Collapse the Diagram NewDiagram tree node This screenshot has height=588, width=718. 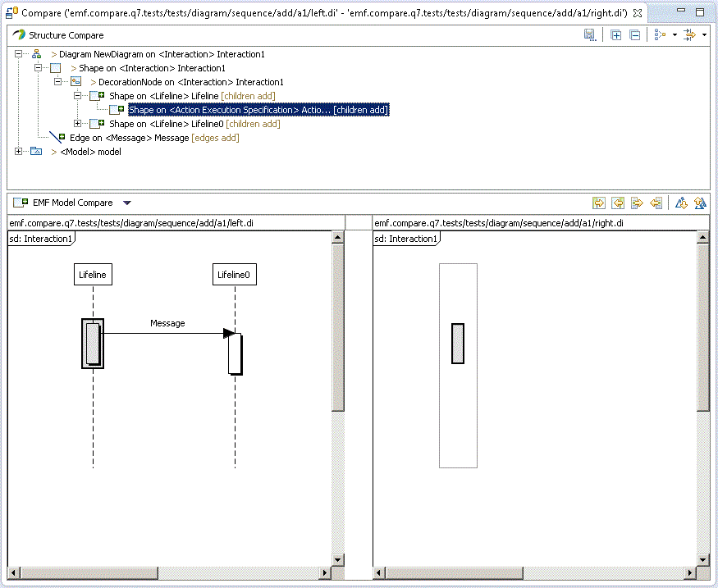coord(19,54)
